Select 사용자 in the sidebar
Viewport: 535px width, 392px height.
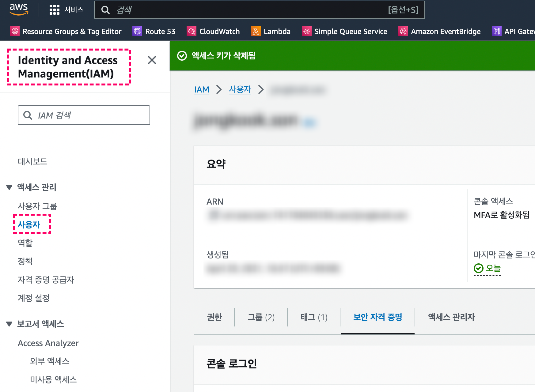(x=29, y=224)
